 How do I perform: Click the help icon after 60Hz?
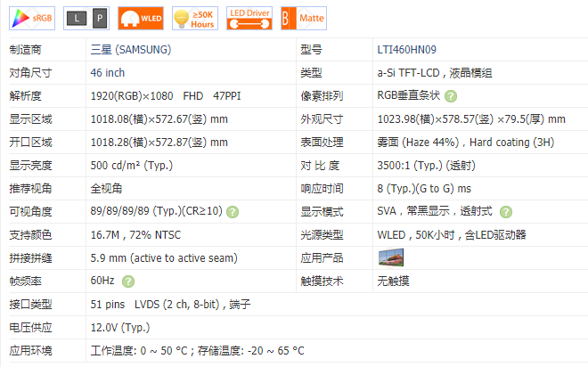pyautogui.click(x=128, y=281)
